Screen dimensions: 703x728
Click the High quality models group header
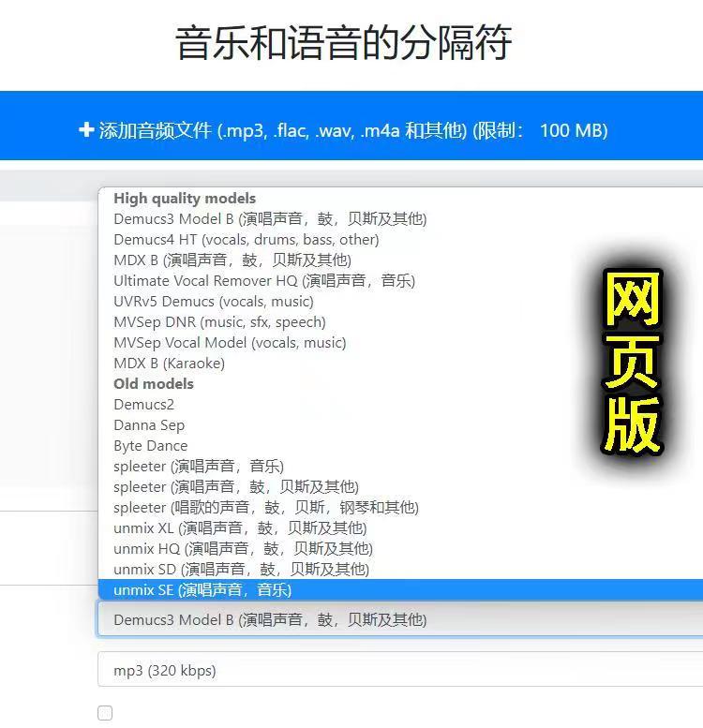click(185, 199)
